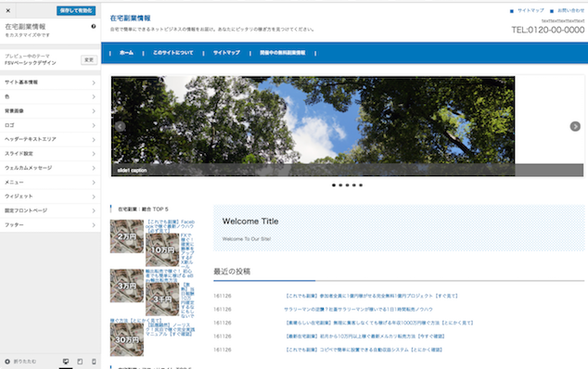The width and height of the screenshot is (588, 369).
Task: Click the 在宅副業情報 site title link
Action: [130, 18]
